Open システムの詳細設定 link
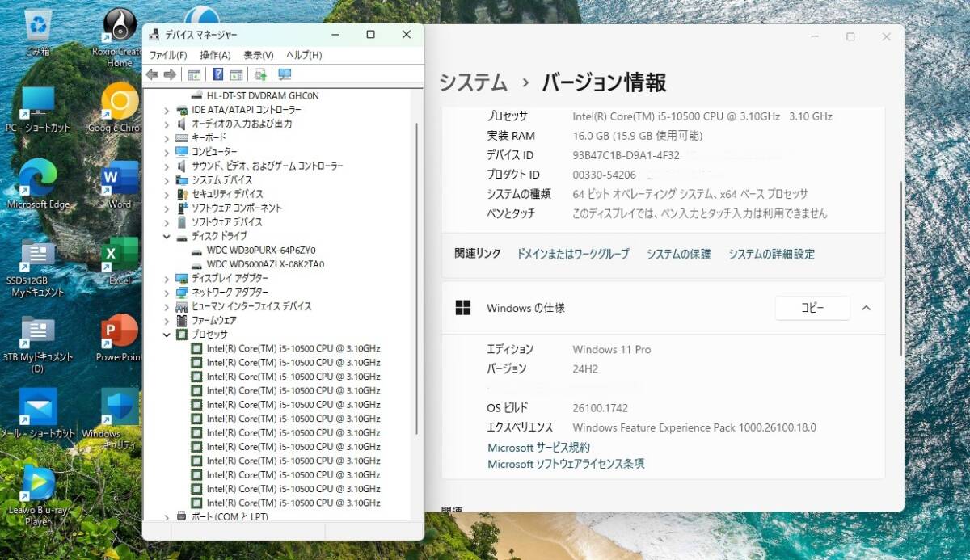Image resolution: width=970 pixels, height=560 pixels. (772, 254)
